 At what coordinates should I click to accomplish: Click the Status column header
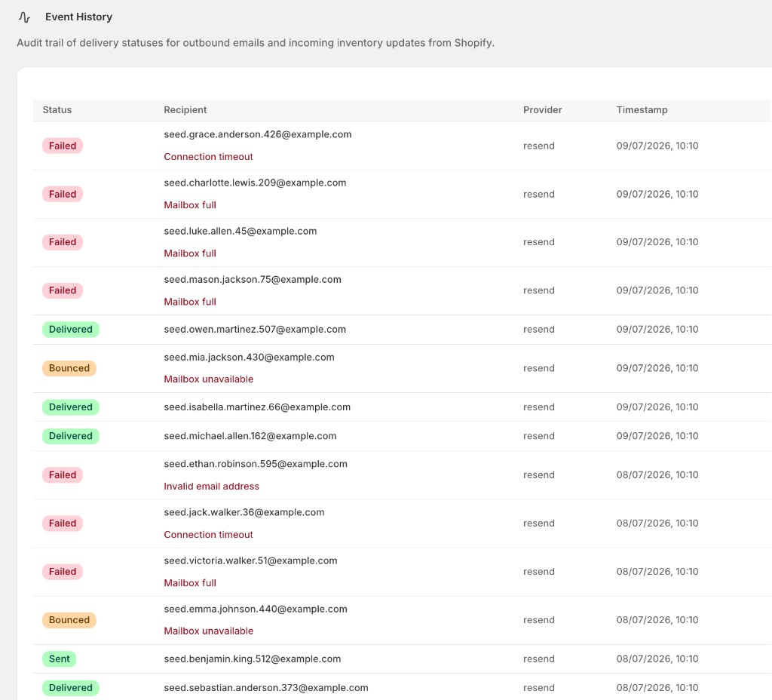click(x=57, y=110)
